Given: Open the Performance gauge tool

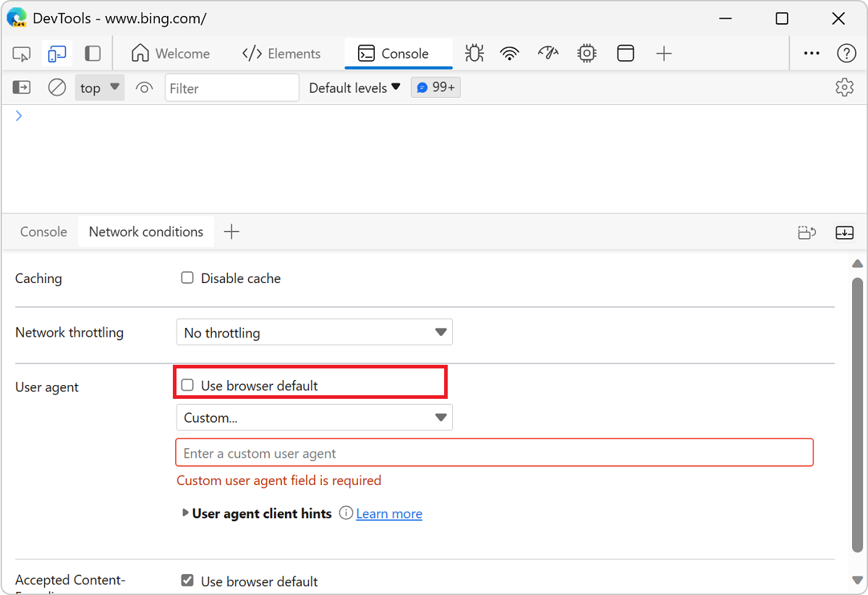Looking at the screenshot, I should (x=549, y=54).
